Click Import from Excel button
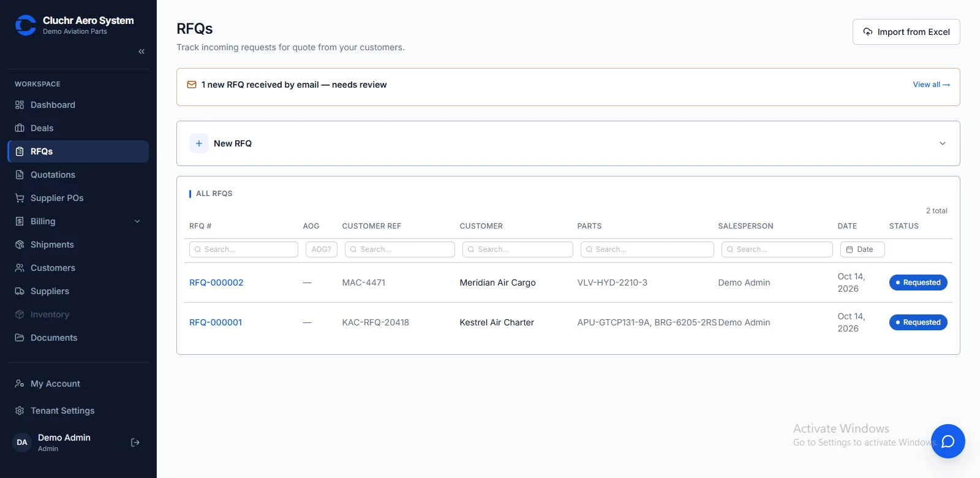The image size is (980, 478). [907, 32]
